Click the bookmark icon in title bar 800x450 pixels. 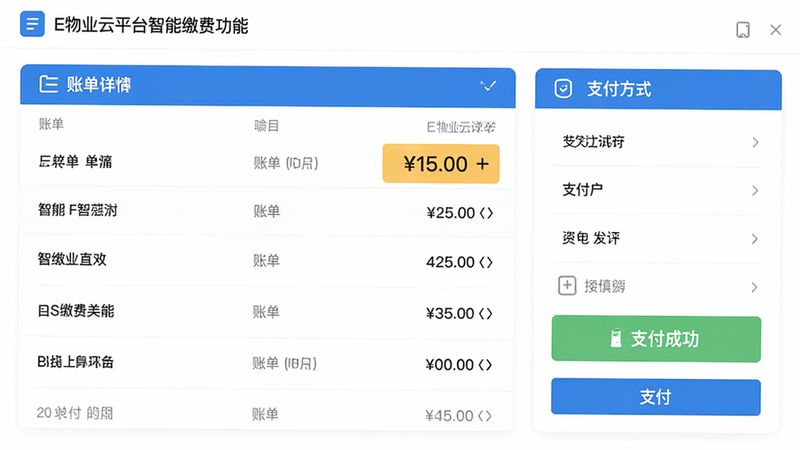coord(743,30)
